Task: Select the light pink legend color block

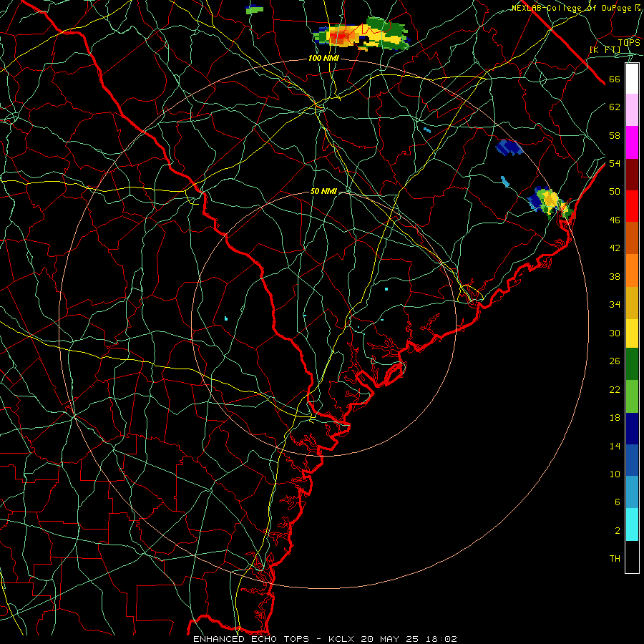Action: [x=632, y=109]
